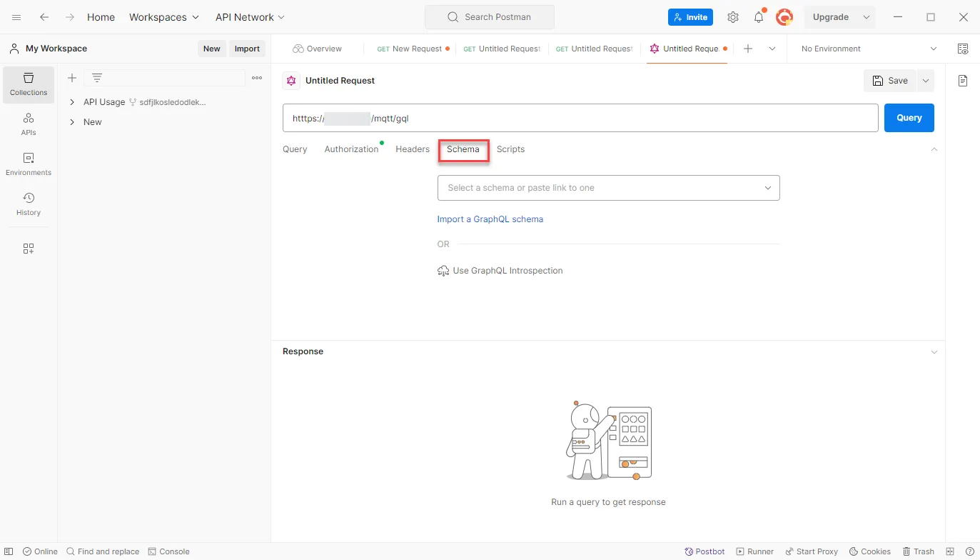The width and height of the screenshot is (980, 560).
Task: Open the Headers tab
Action: (413, 149)
